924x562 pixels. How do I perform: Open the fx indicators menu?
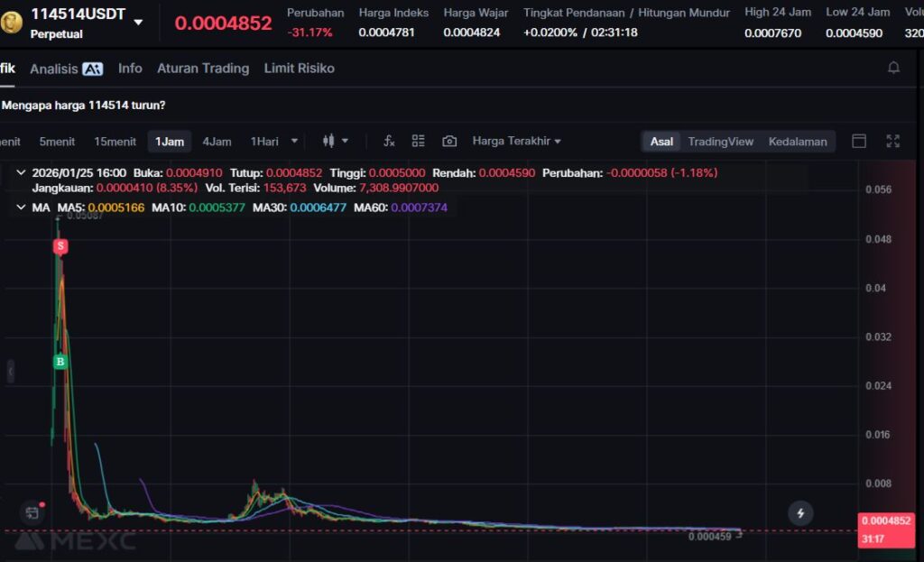pos(389,141)
